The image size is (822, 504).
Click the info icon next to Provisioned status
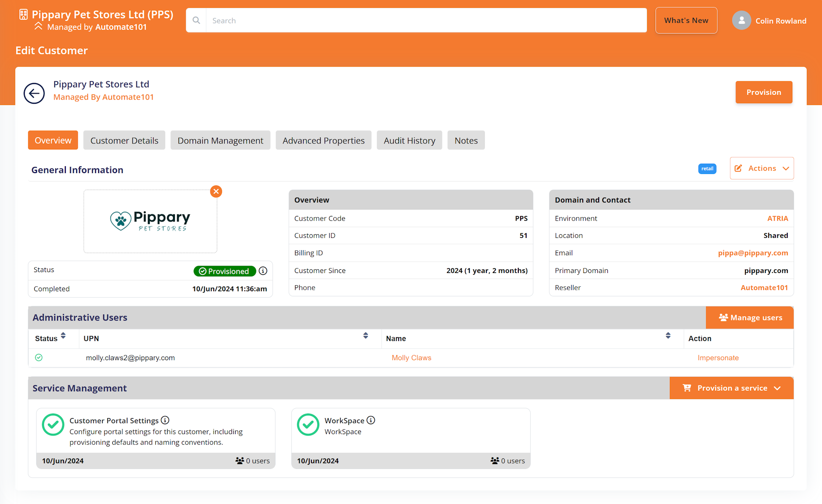coord(263,271)
